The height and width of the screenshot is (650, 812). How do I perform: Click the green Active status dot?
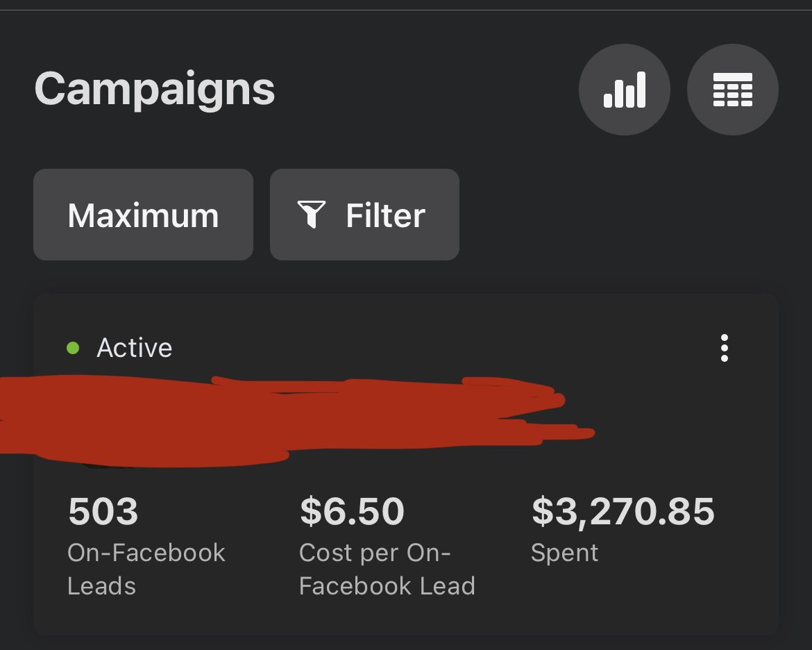73,348
